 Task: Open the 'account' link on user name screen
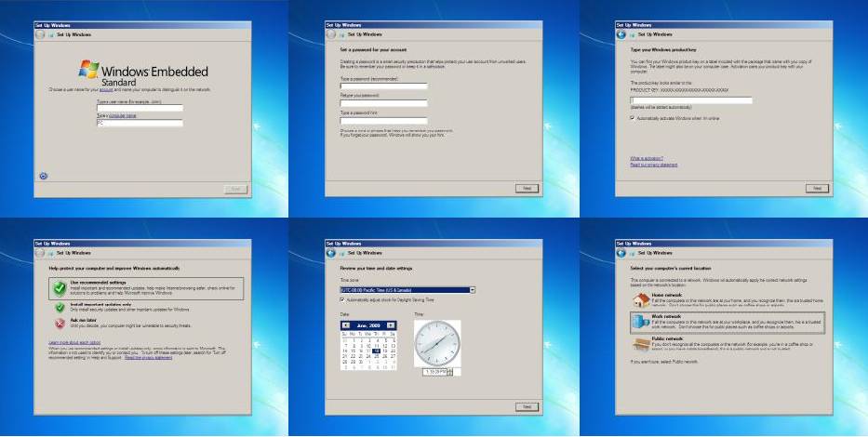106,89
